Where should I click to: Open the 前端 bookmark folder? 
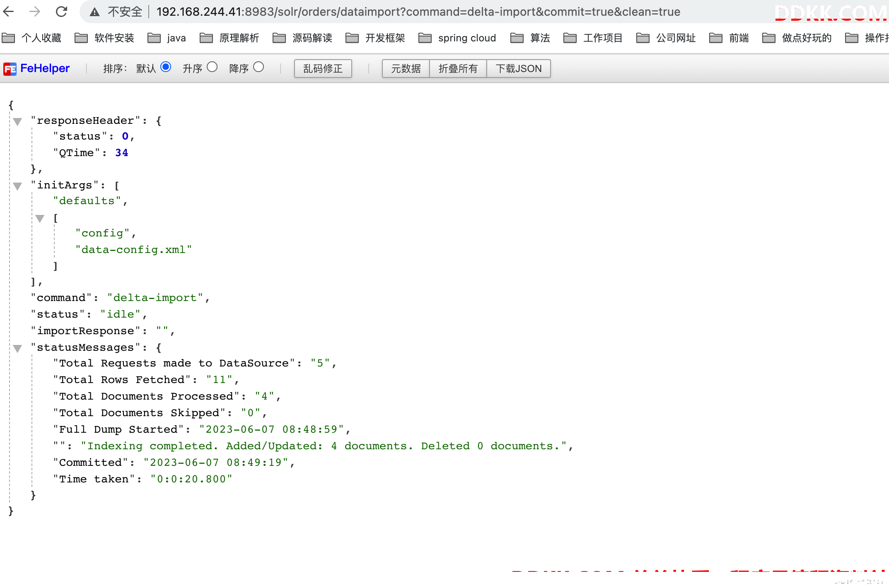tap(729, 38)
